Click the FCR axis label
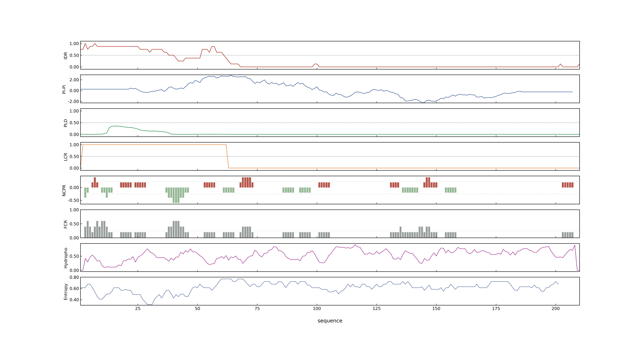 (x=66, y=224)
